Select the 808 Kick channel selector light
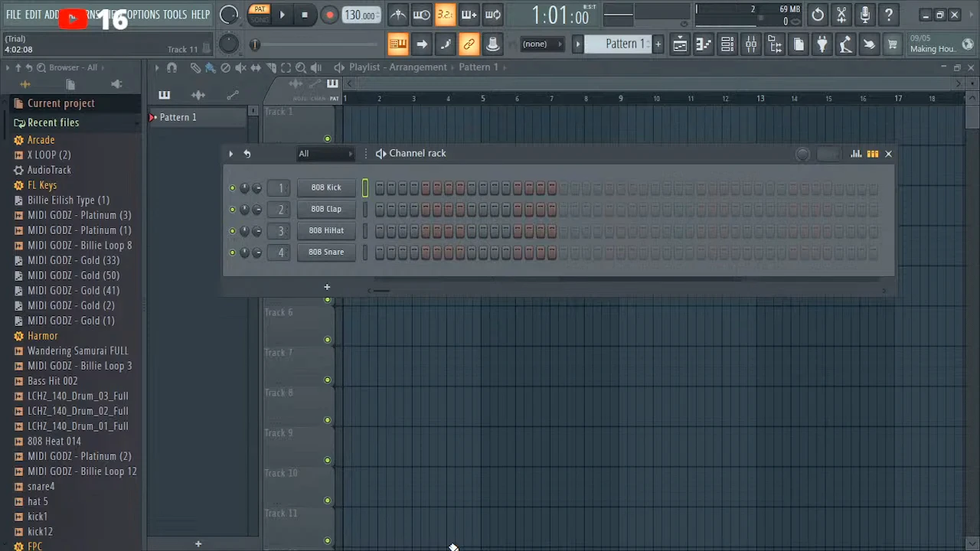This screenshot has height=551, width=980. (x=365, y=187)
